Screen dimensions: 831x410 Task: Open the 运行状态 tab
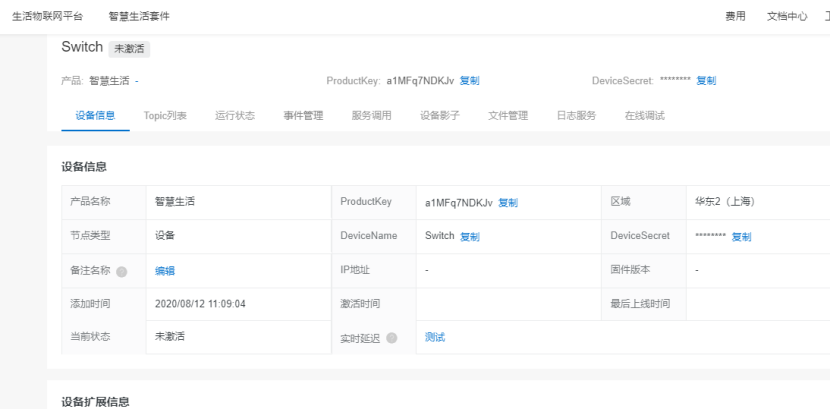coord(235,115)
